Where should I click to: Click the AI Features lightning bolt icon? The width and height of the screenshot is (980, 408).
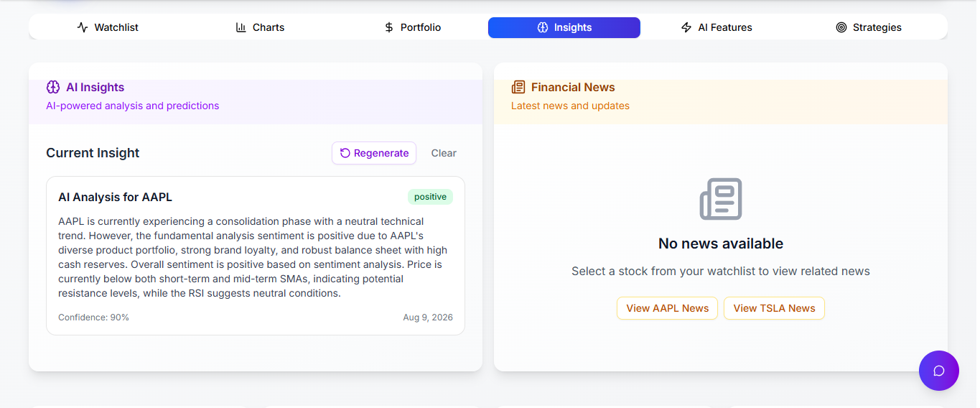point(686,27)
